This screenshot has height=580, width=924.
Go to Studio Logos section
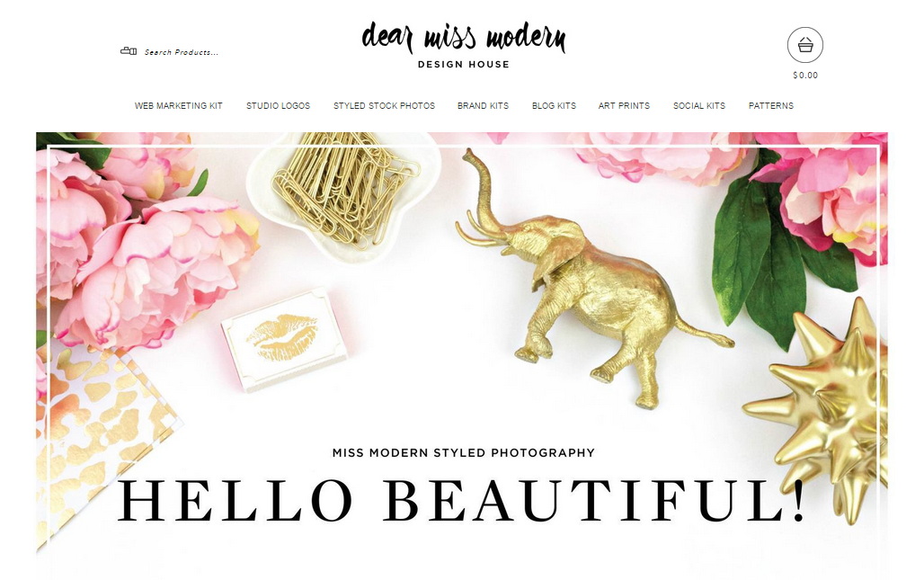coord(278,105)
